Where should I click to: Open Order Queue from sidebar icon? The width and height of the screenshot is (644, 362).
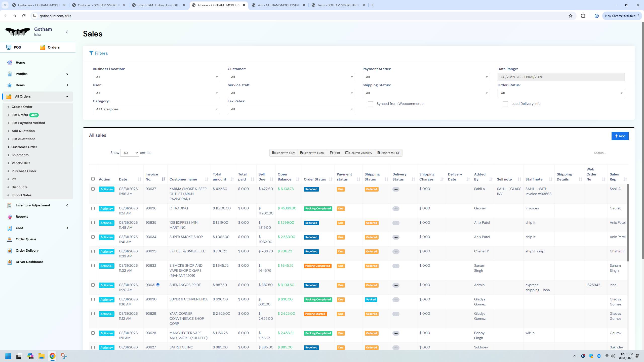pos(10,239)
